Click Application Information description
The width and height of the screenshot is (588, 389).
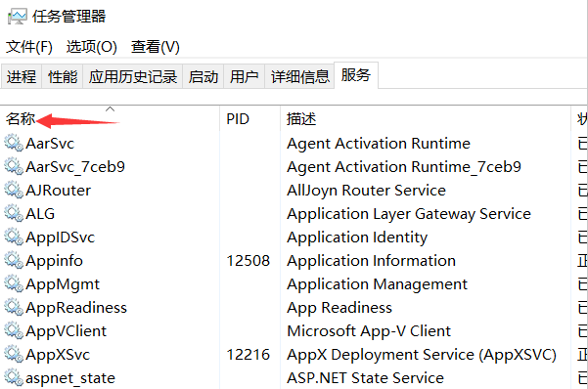[x=371, y=261]
